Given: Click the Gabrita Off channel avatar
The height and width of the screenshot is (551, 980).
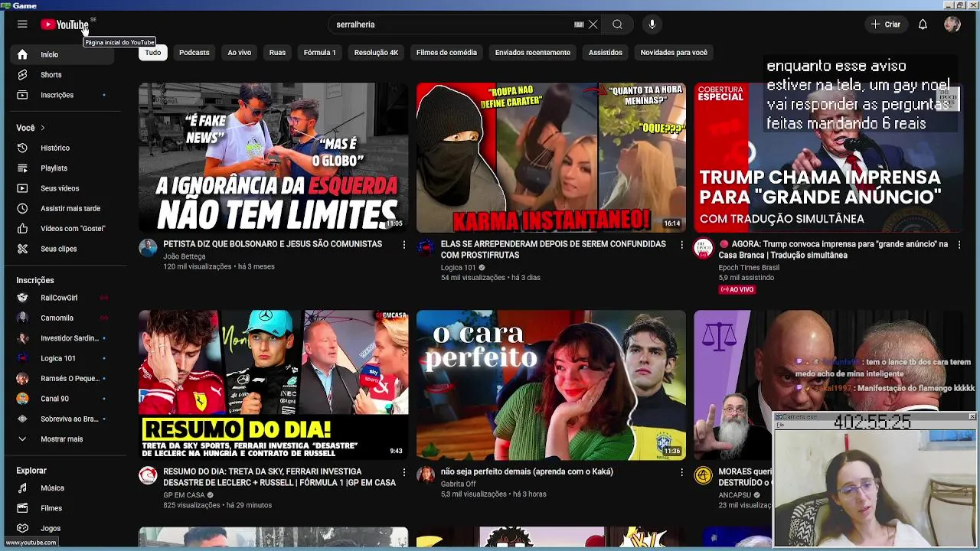Looking at the screenshot, I should (x=426, y=475).
